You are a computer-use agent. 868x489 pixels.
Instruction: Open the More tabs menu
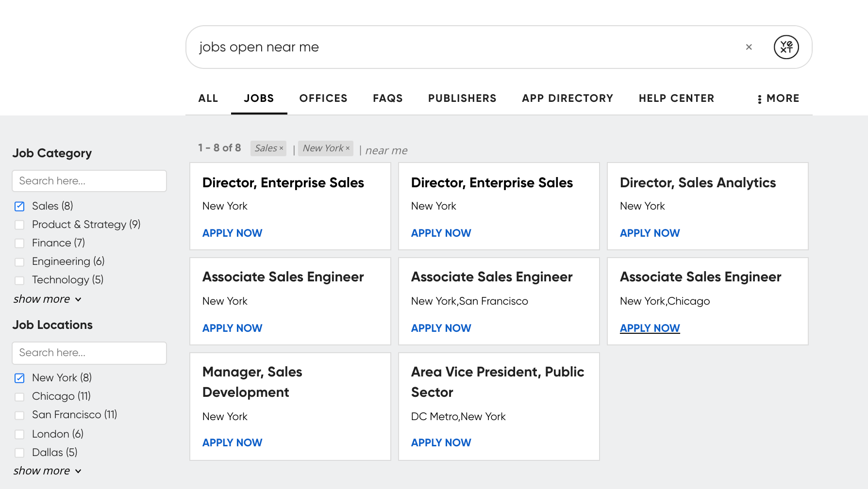point(778,98)
